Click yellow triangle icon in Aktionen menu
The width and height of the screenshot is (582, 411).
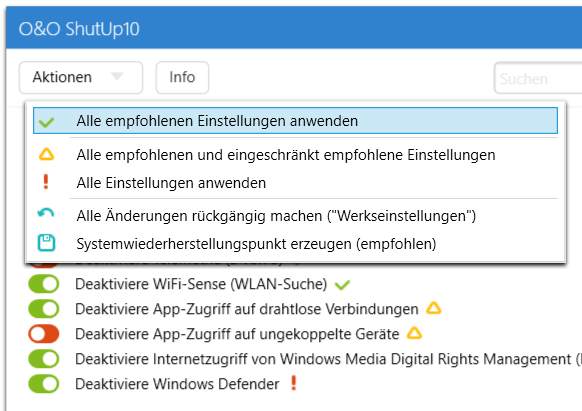46,154
